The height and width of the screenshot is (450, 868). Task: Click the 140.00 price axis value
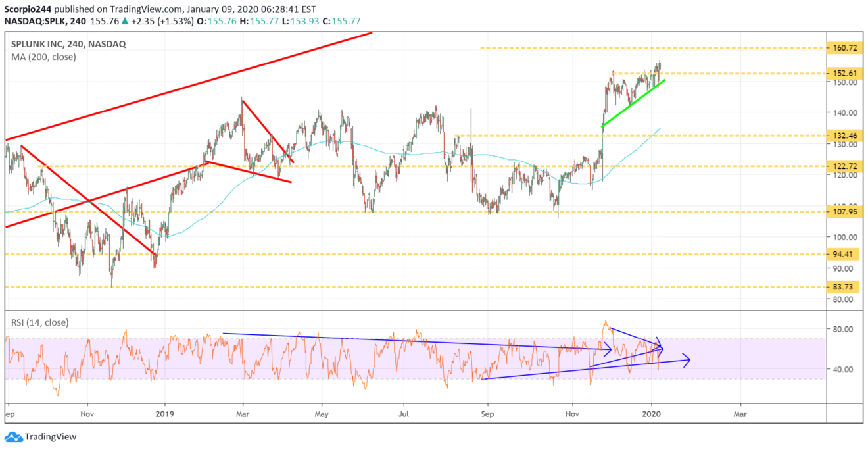point(845,113)
